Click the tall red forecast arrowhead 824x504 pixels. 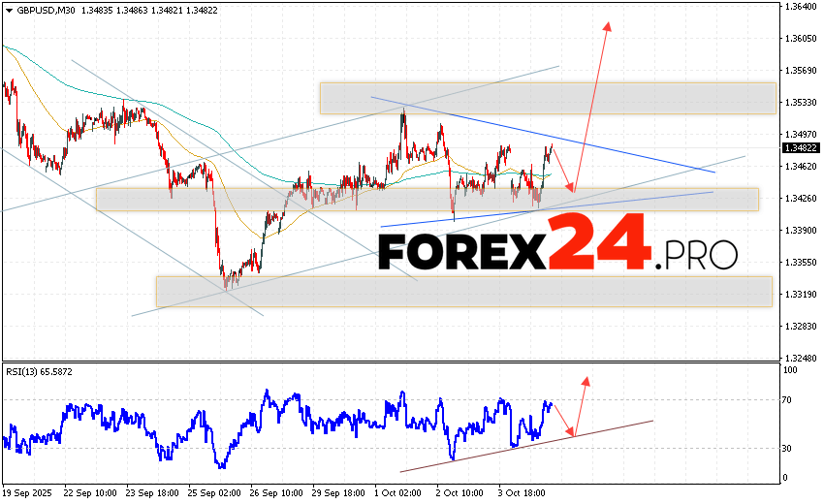(609, 27)
